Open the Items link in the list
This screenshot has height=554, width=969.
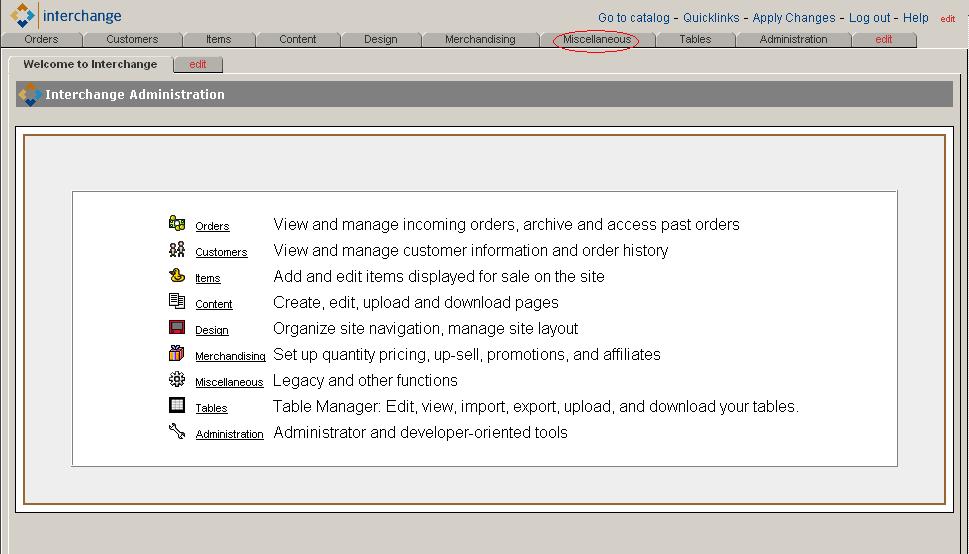[208, 278]
